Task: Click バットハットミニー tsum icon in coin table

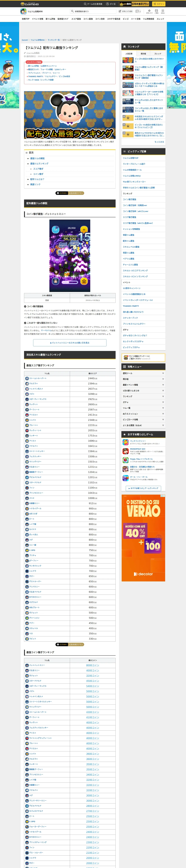Action: point(27,665)
